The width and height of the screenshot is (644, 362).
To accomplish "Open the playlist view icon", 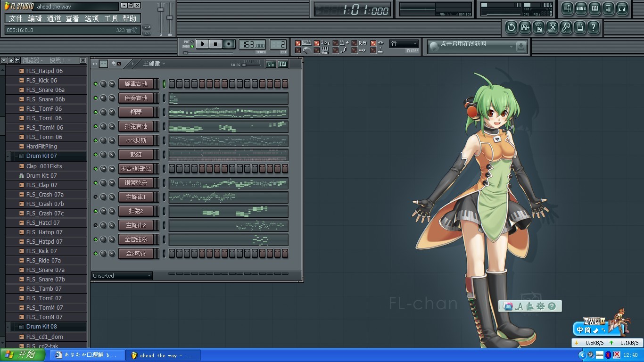I will (567, 8).
